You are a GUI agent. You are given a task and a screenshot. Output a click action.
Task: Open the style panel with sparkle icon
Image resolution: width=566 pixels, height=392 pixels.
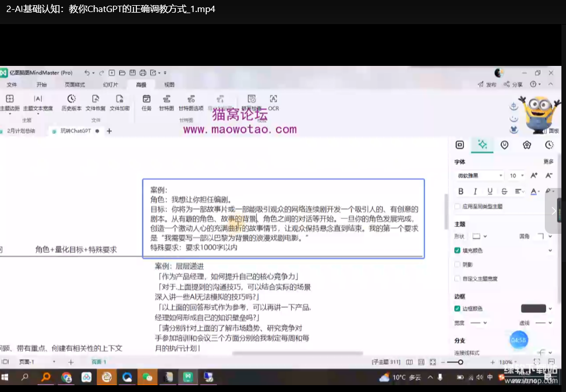click(x=482, y=146)
